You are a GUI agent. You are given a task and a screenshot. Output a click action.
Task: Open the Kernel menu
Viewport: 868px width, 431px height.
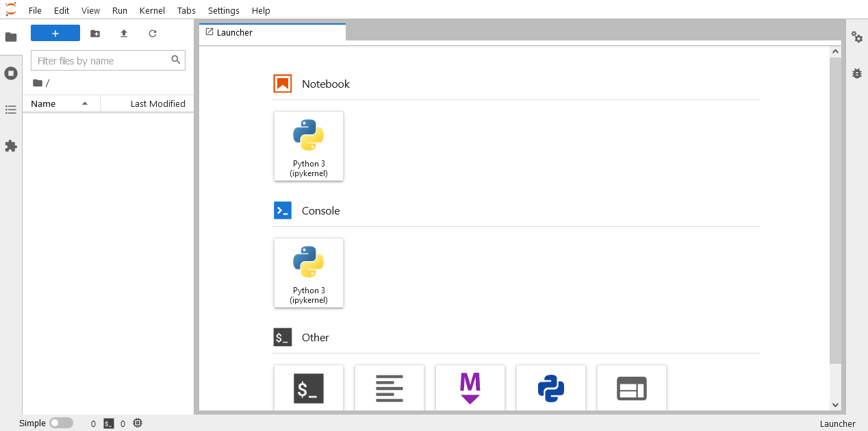click(152, 10)
